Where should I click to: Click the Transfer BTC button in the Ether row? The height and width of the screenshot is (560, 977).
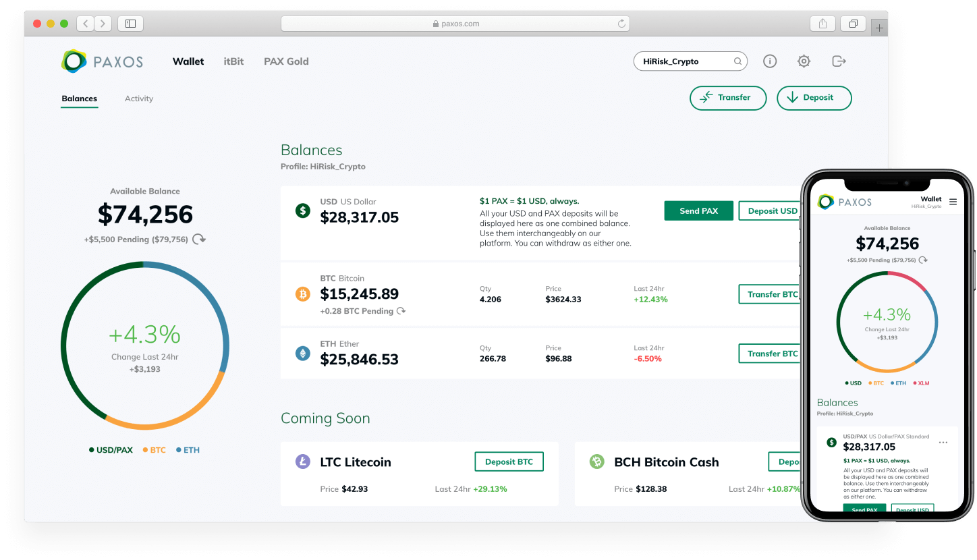771,354
